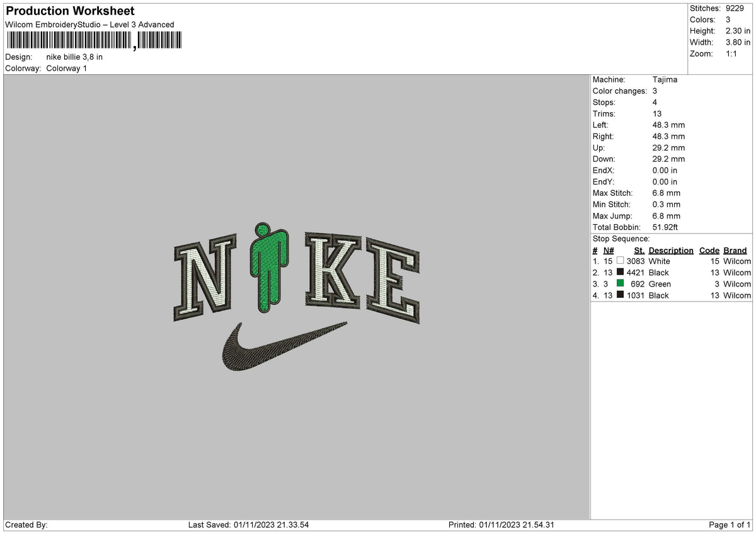Click the Width value '3.80 in'

tap(738, 42)
